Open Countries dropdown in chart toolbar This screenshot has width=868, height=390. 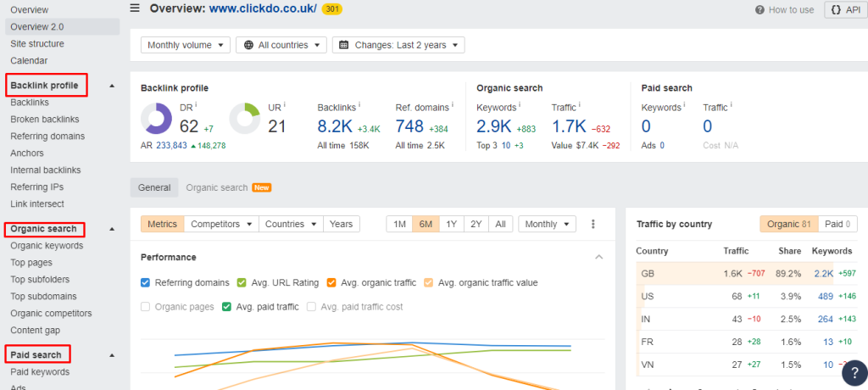point(292,224)
